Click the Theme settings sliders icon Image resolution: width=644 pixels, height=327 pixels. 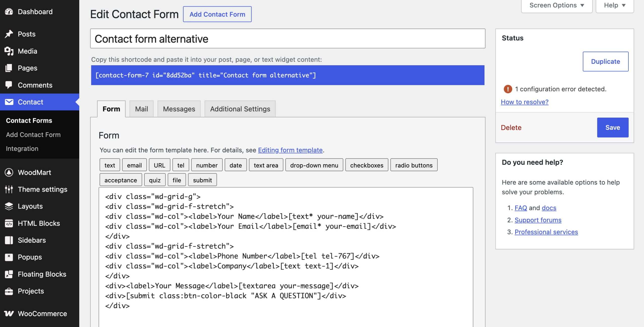point(9,189)
